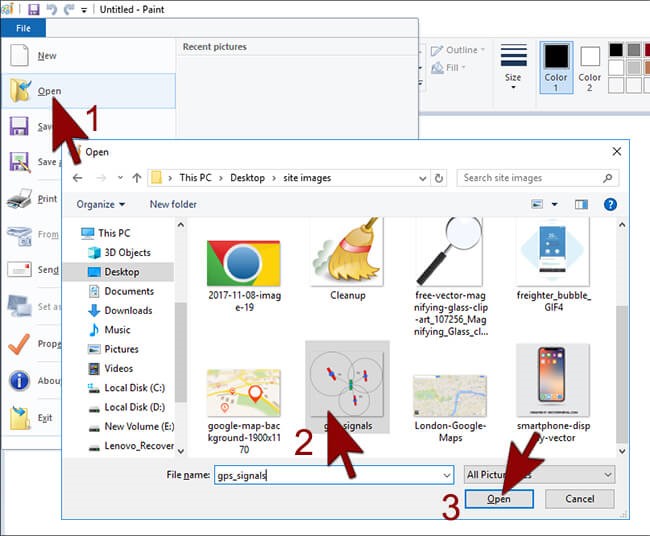Click the From scanner icon in File menu
This screenshot has width=650, height=536.
point(19,235)
